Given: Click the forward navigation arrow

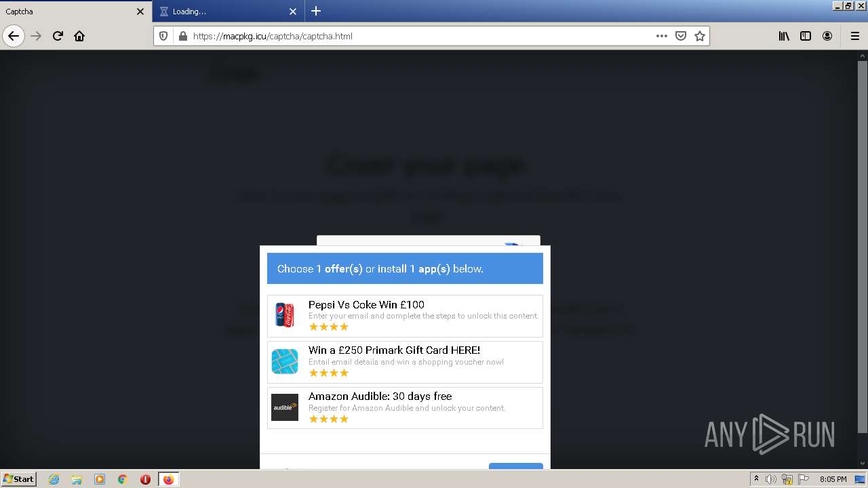Looking at the screenshot, I should tap(36, 36).
